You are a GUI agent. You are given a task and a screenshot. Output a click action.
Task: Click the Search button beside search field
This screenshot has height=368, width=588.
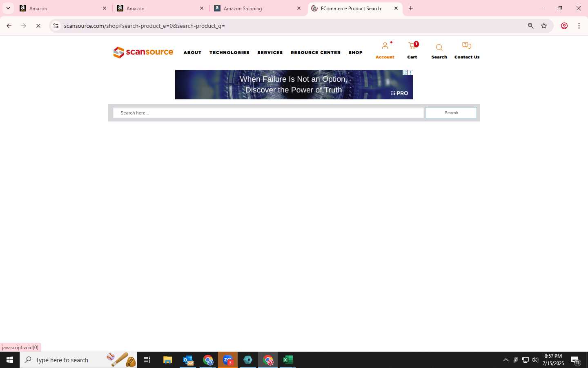pos(451,113)
